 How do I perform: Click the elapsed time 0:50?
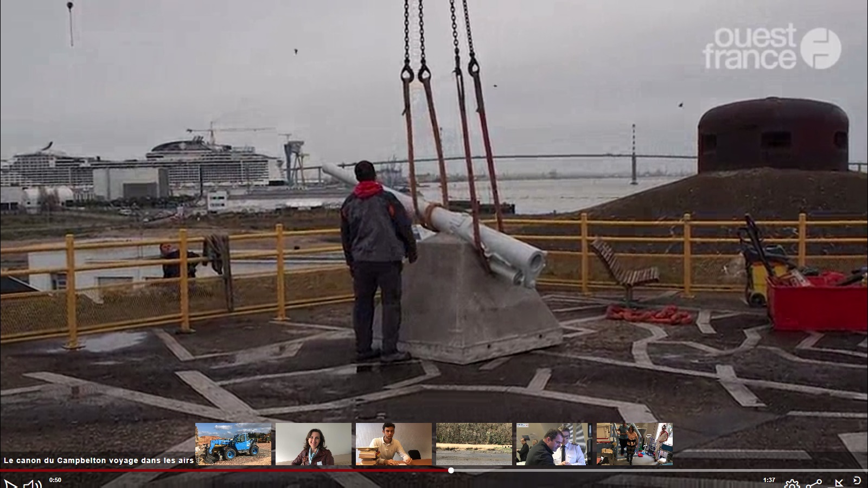55,480
